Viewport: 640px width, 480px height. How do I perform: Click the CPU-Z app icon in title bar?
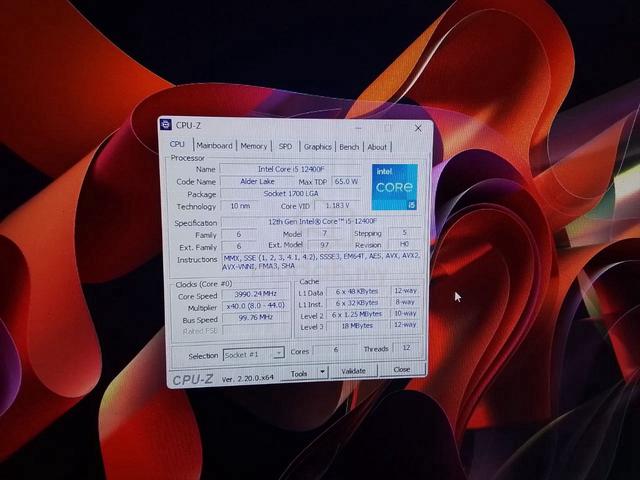coord(166,124)
